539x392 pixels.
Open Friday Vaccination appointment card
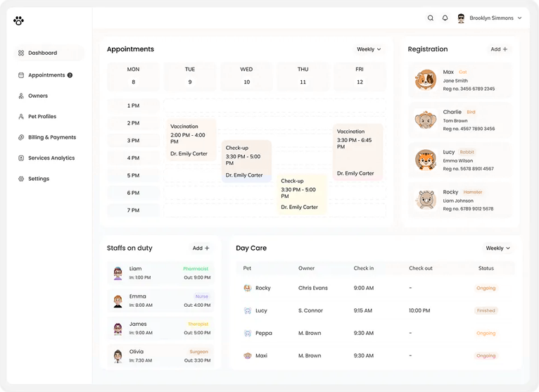357,152
